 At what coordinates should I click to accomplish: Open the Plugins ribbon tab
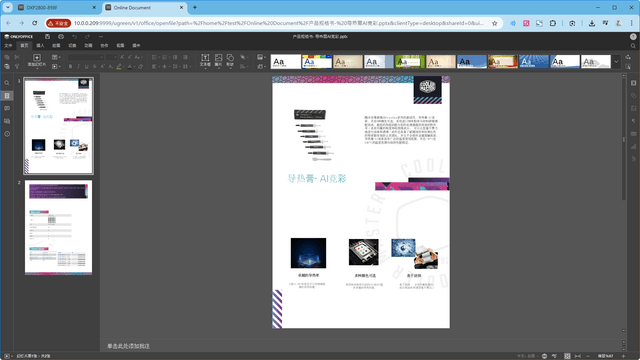(136, 46)
